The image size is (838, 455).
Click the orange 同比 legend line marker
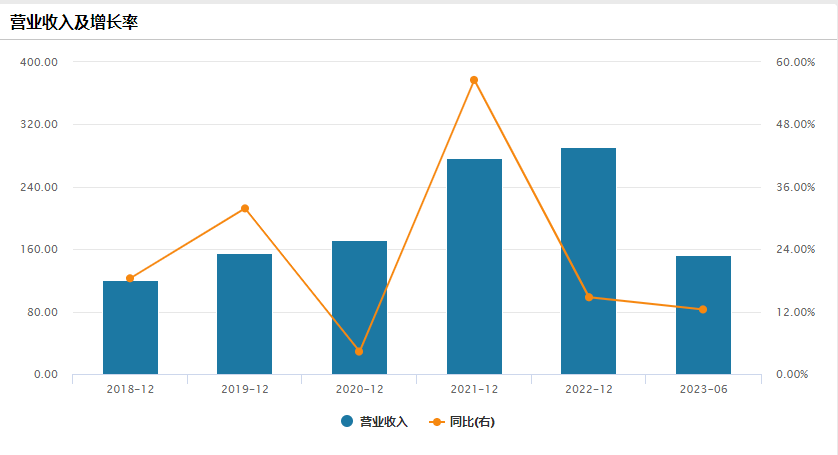437,422
